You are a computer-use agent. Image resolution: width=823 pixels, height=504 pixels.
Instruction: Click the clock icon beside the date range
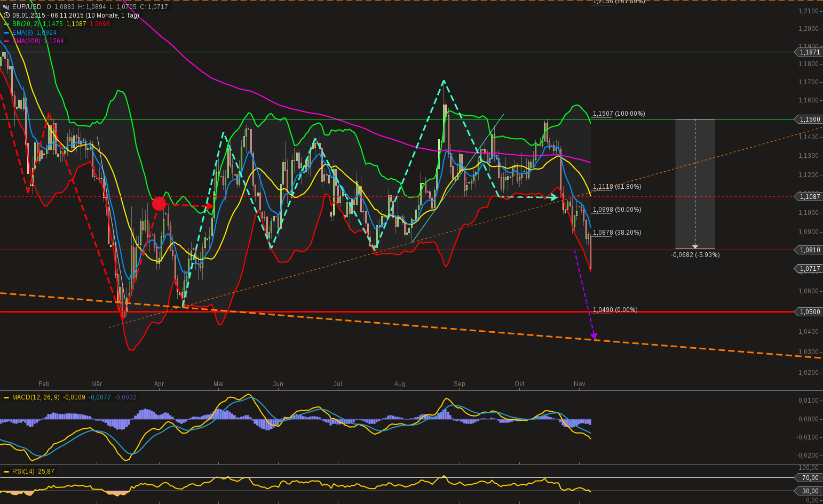[6, 15]
